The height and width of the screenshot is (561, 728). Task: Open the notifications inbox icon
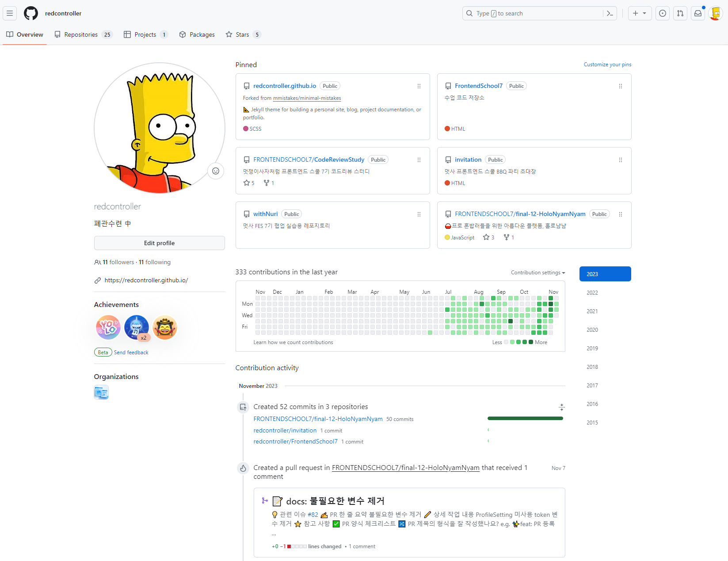coord(698,13)
